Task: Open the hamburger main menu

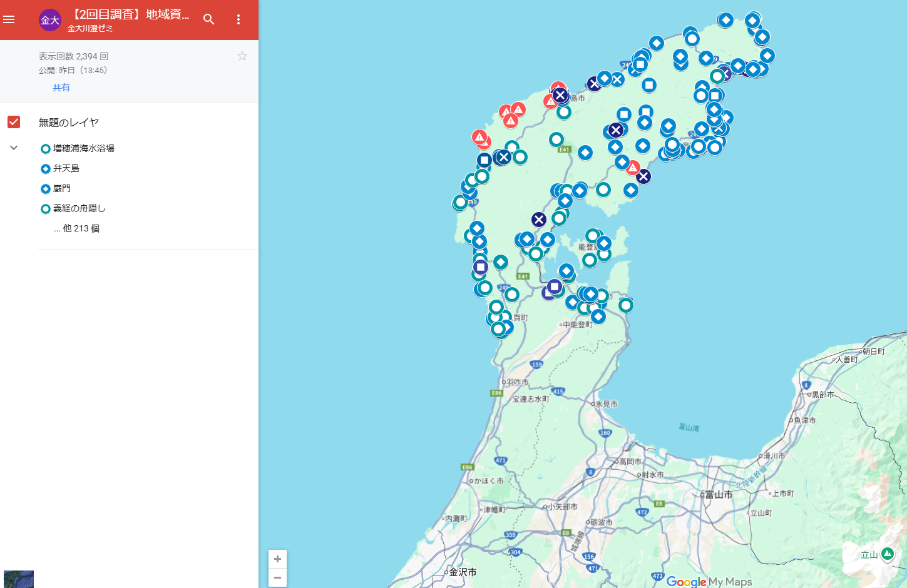Action: [x=9, y=19]
